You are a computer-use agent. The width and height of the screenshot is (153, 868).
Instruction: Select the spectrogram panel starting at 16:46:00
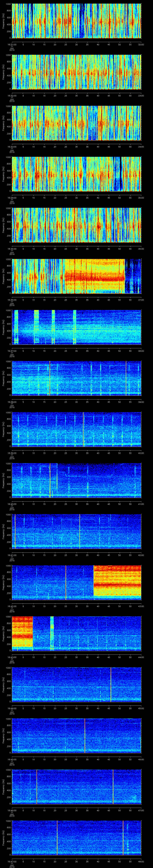pyautogui.click(x=77, y=787)
